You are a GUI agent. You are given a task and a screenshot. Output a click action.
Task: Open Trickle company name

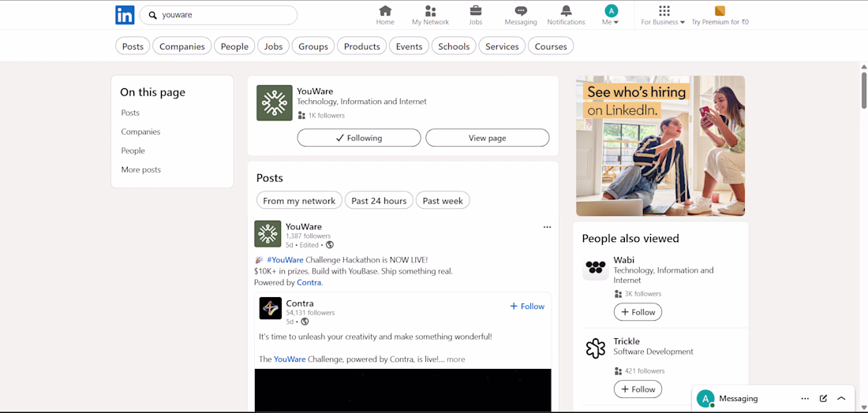[x=627, y=341]
